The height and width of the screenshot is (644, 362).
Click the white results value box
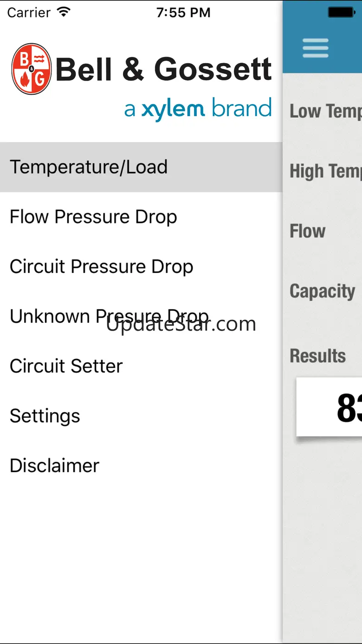click(330, 407)
